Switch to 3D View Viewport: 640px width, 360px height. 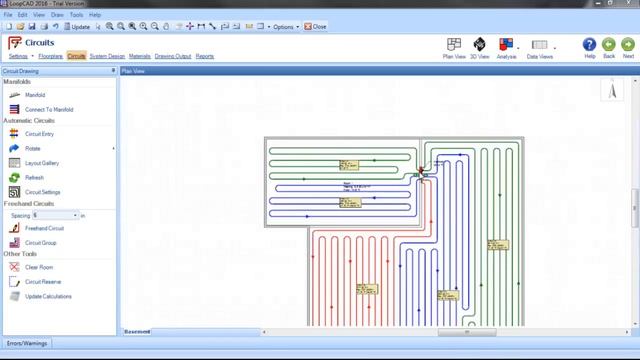[480, 48]
